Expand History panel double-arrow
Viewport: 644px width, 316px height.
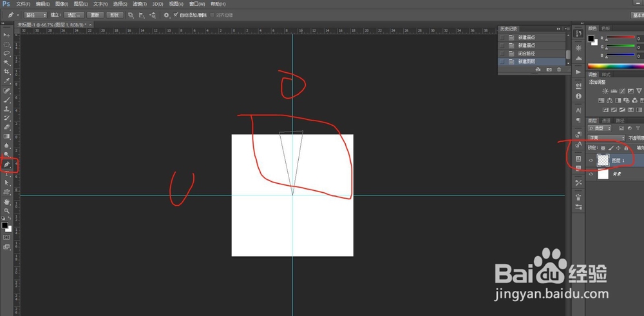click(558, 29)
